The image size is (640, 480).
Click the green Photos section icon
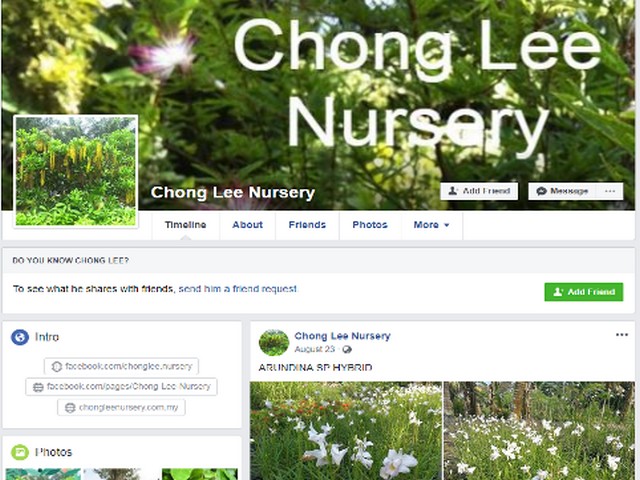[x=20, y=452]
